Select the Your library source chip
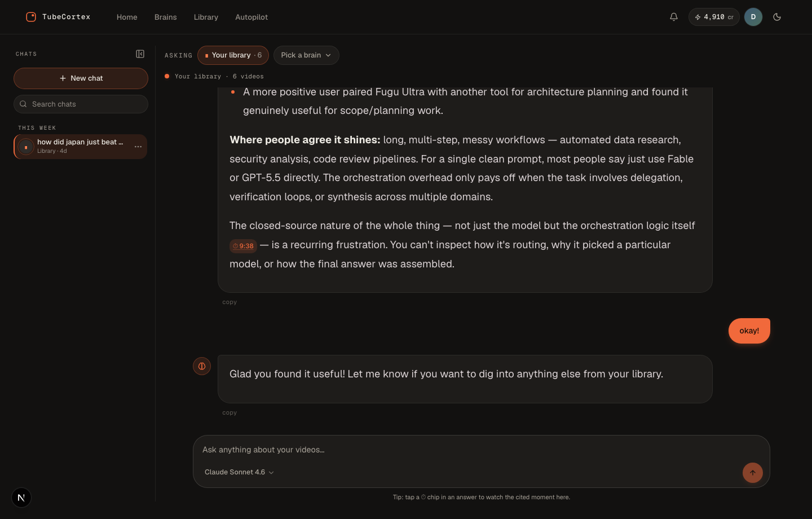Screen dimensions: 812x519 pyautogui.click(x=233, y=55)
